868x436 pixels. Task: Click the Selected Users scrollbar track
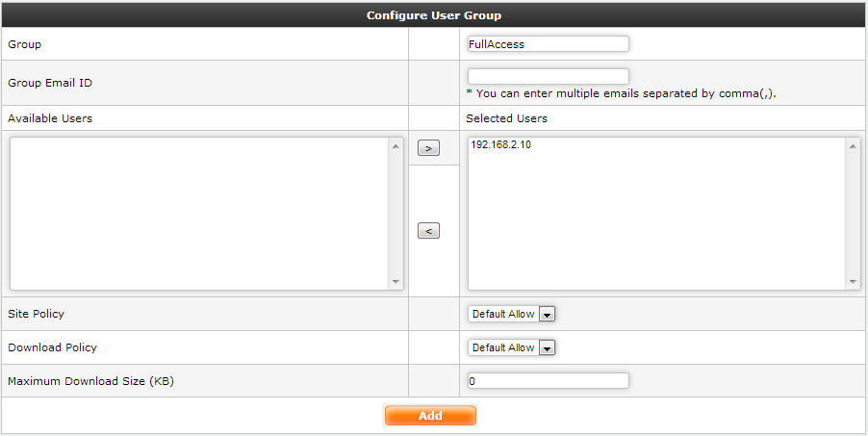tap(853, 212)
